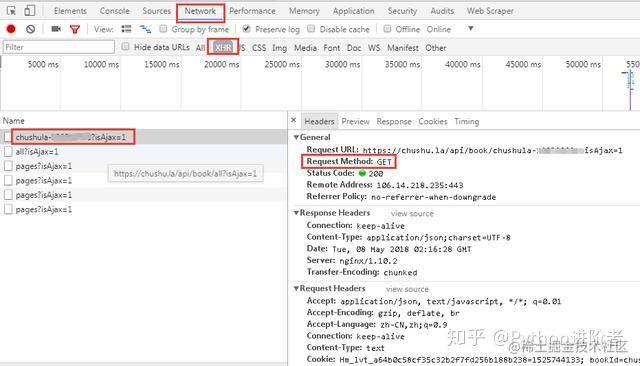Collapse the Response Headers section

(x=297, y=213)
